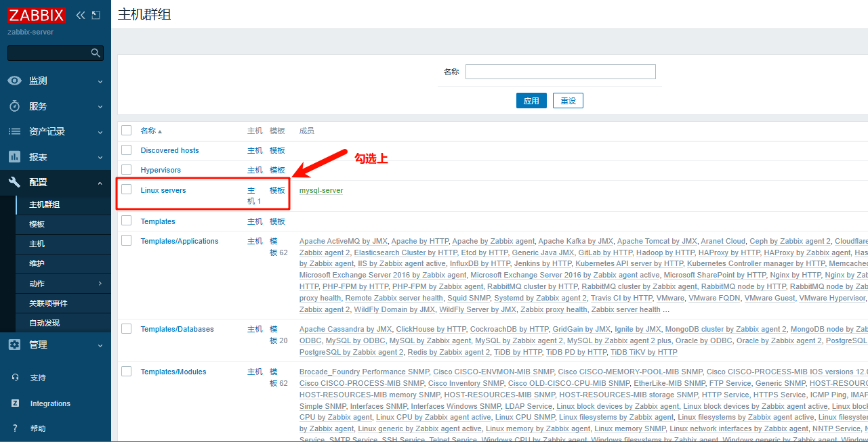Sort by 名称 column header
This screenshot has width=868, height=442.
(x=151, y=131)
